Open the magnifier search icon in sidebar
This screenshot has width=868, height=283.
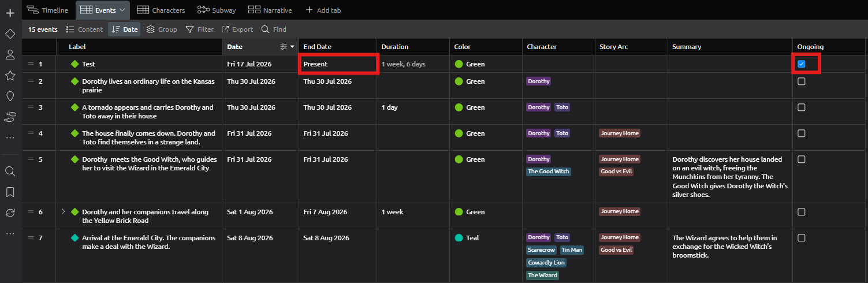(10, 172)
